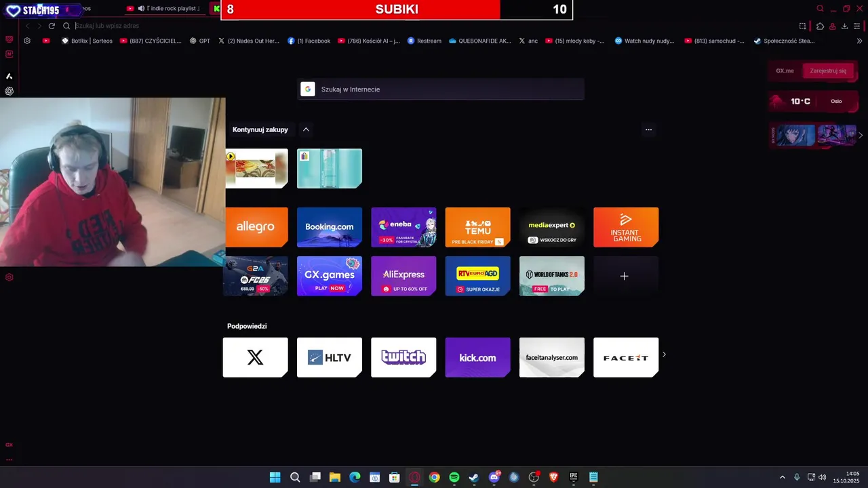Show next GX Mods with chevron
Viewport: 868px width, 488px height.
[x=861, y=135]
